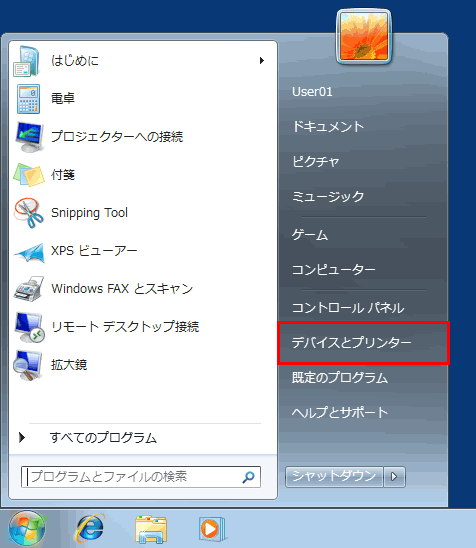Launch 拡大鏡 magnifier icon
Viewport: 476px width, 548px height.
28,365
